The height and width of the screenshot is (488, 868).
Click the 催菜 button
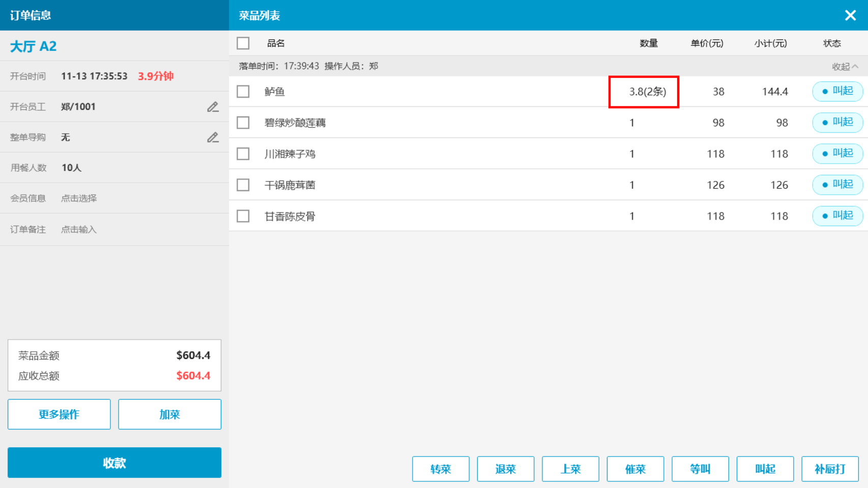click(635, 469)
